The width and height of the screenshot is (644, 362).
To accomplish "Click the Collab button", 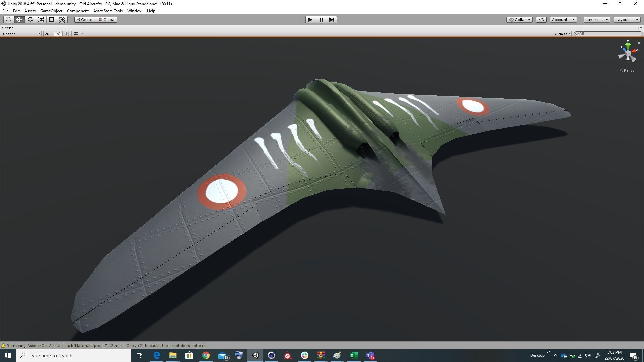I will click(520, 20).
